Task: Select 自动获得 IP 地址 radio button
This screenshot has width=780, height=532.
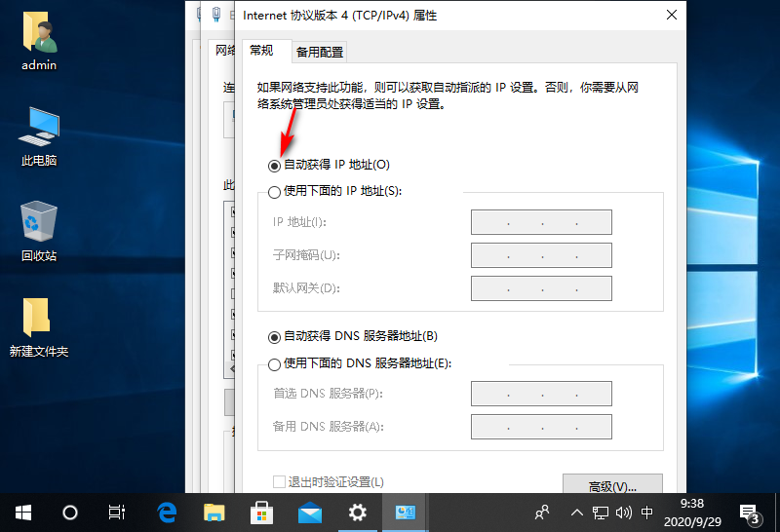Action: (275, 166)
